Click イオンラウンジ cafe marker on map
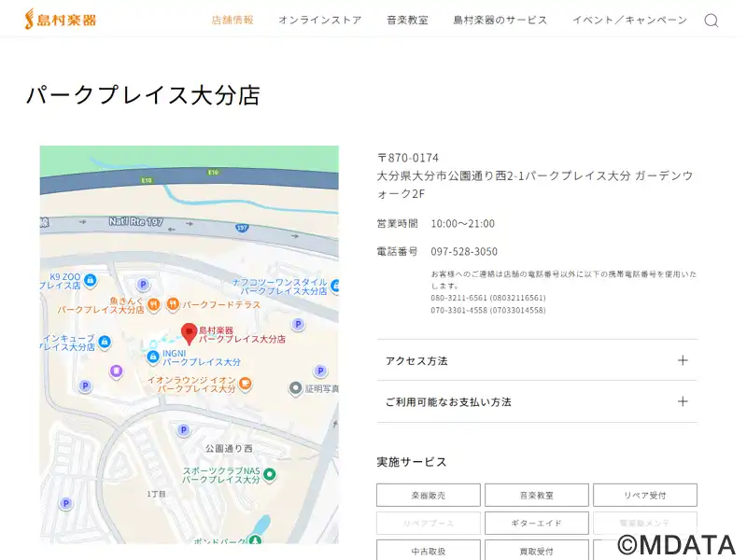The height and width of the screenshot is (560, 747). 245,384
